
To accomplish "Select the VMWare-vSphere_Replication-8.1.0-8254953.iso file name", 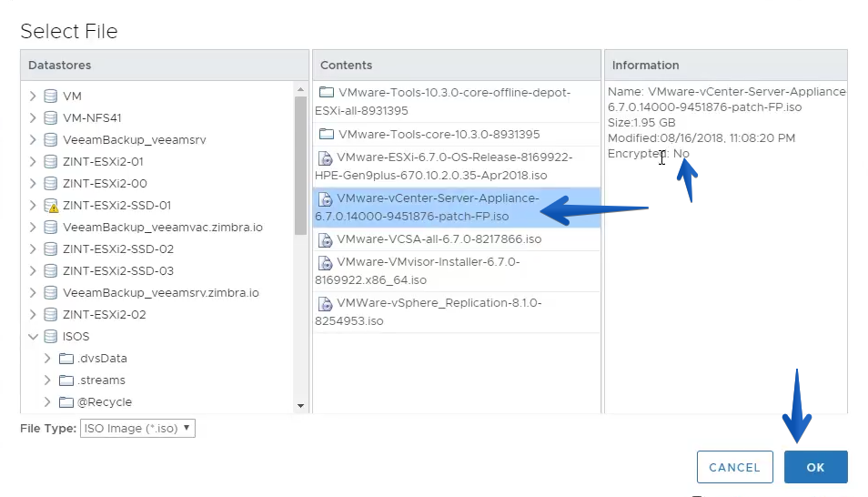I will 429,312.
